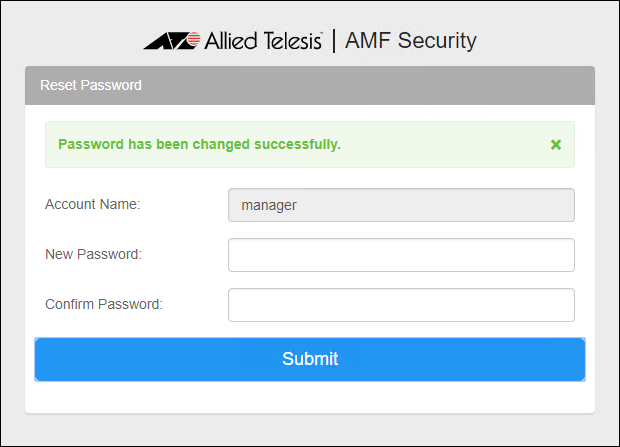
Task: Click the Account Name field showing "manager"
Action: tap(401, 205)
